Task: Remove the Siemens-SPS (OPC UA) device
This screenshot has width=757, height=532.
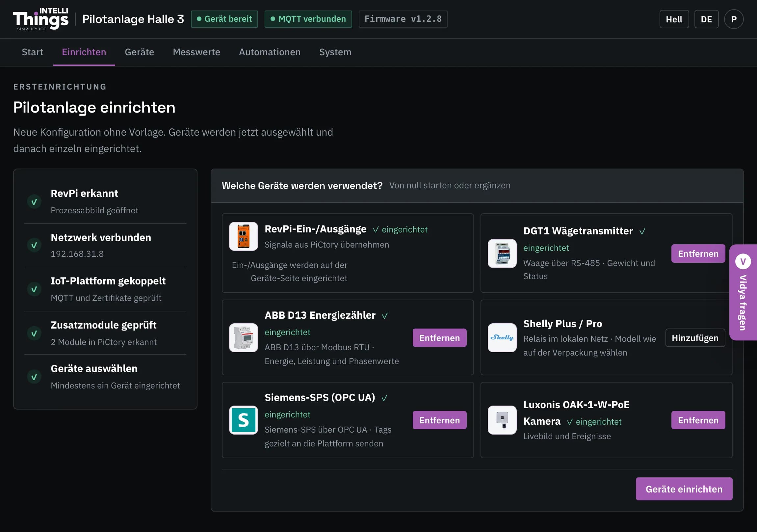Action: tap(439, 420)
